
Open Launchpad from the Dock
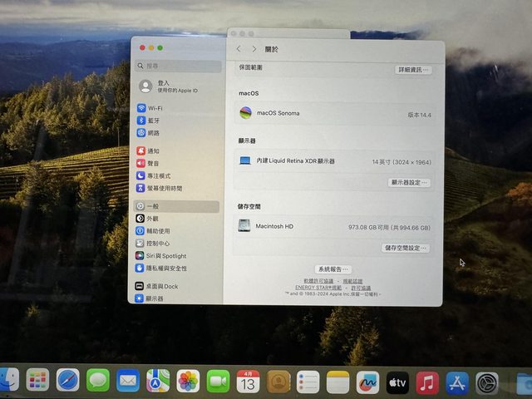(x=37, y=380)
